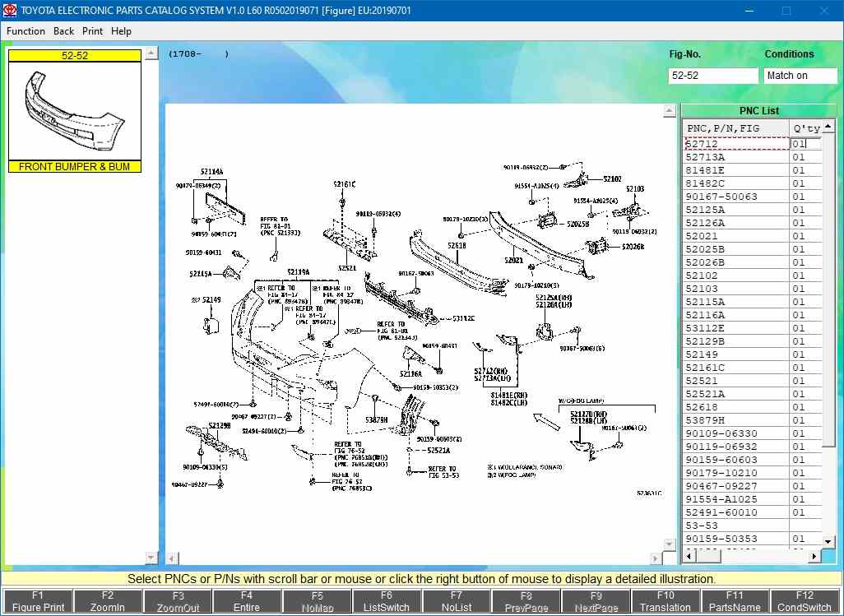
Task: Select PNC row 52618
Action: 753,407
